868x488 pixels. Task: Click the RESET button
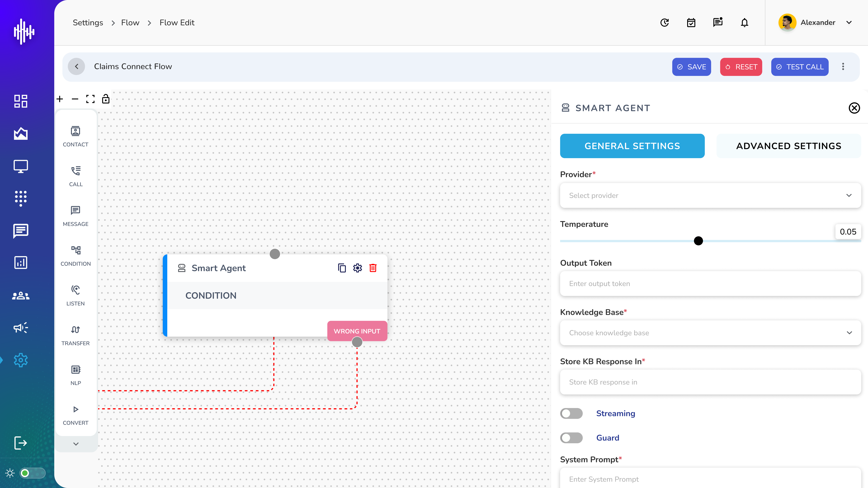tap(741, 67)
